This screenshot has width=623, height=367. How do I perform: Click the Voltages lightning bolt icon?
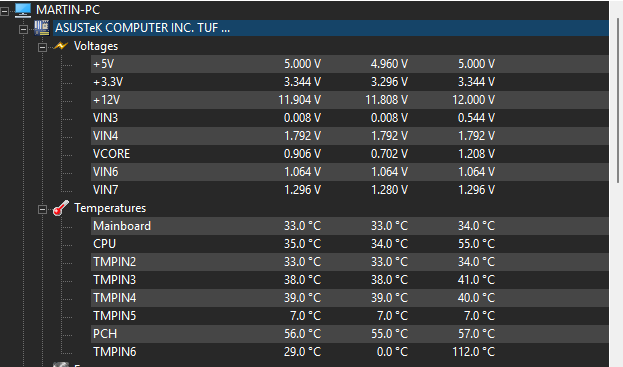(x=61, y=46)
